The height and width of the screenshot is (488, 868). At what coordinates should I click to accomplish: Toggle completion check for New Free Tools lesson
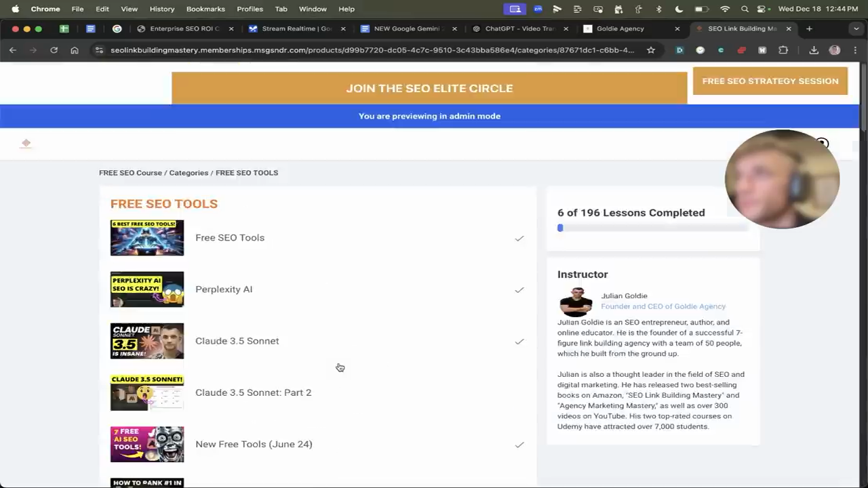point(519,445)
